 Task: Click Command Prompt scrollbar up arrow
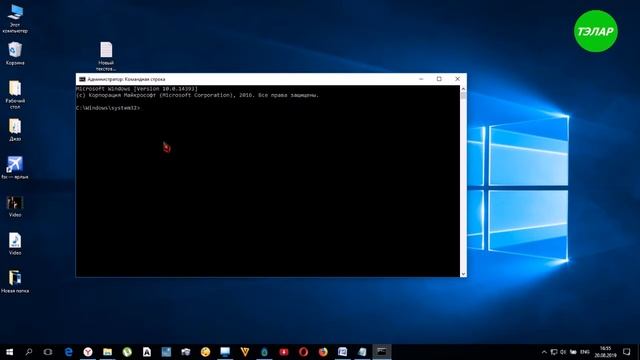(463, 89)
